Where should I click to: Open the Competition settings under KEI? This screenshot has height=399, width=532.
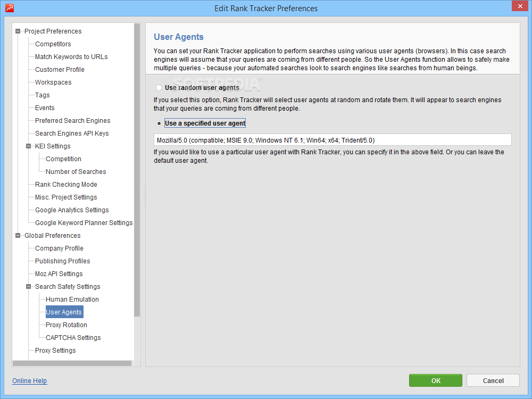[63, 159]
